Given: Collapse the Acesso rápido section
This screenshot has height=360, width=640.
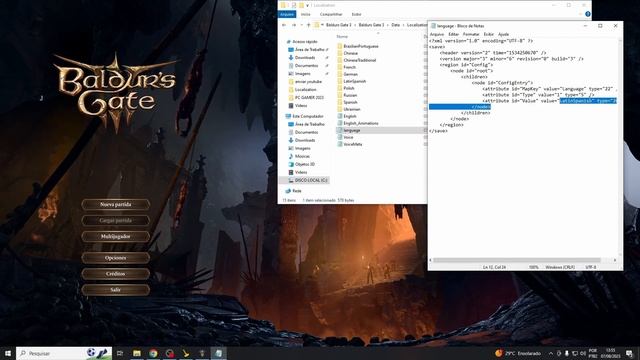Looking at the screenshot, I should point(304,42).
